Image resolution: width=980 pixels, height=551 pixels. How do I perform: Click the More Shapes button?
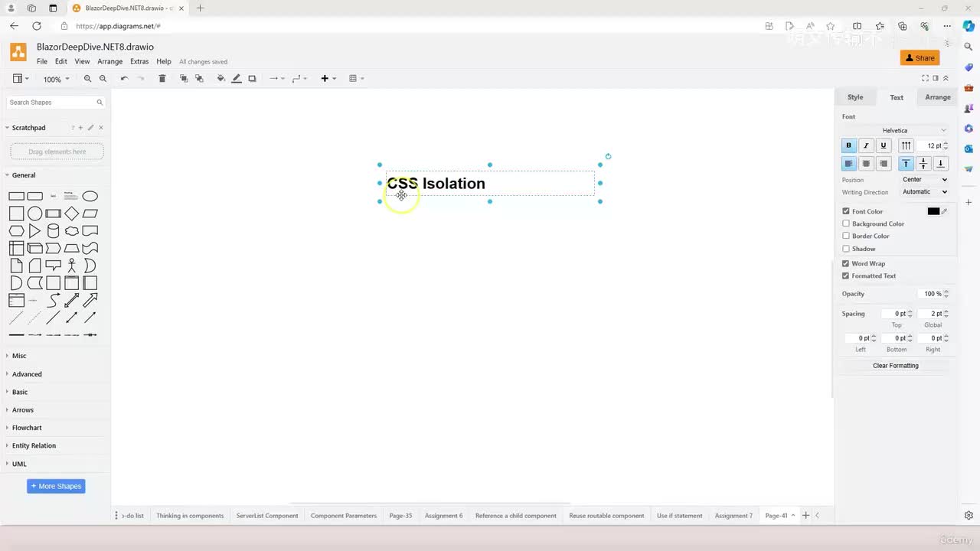[x=56, y=486]
